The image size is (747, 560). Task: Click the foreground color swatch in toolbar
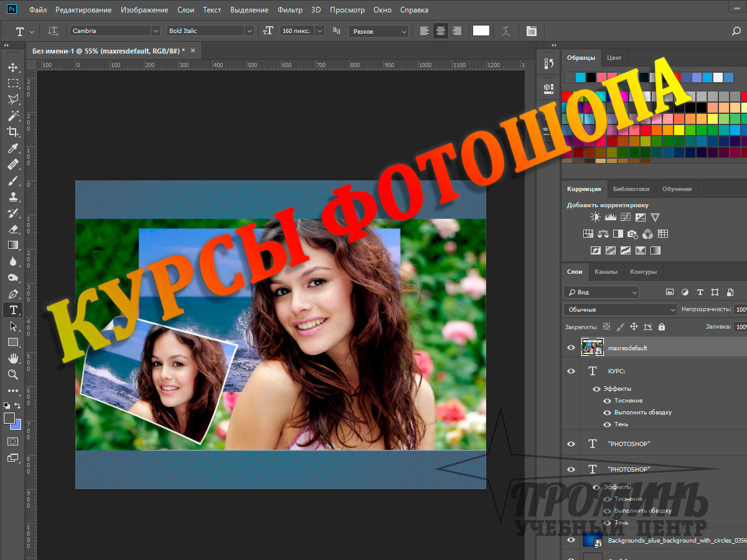pyautogui.click(x=9, y=418)
